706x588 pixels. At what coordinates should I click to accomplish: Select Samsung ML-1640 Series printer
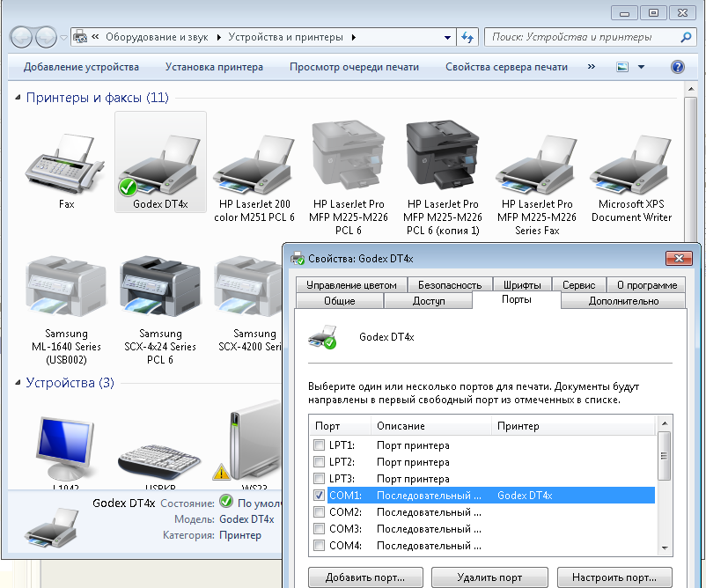(x=66, y=286)
